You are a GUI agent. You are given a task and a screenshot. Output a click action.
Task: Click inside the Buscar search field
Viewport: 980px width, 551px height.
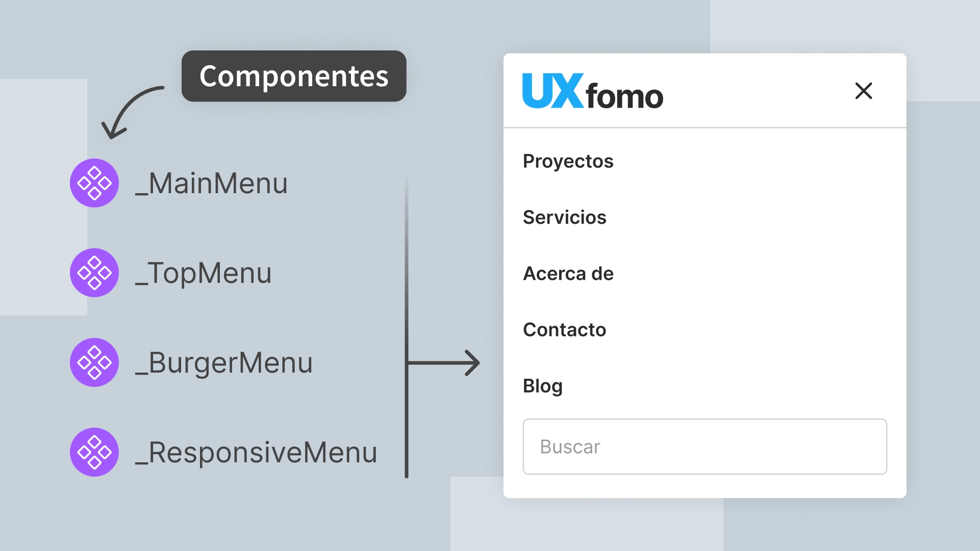click(704, 447)
